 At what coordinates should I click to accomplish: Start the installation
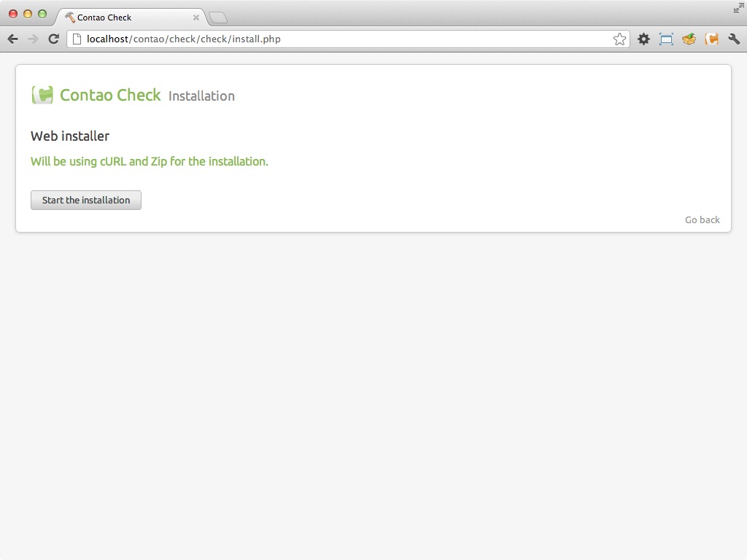click(x=86, y=200)
